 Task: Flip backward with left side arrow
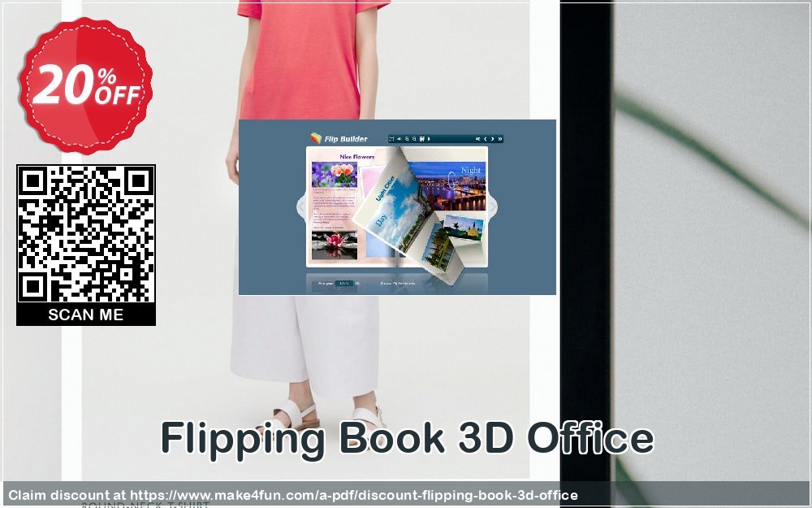301,206
